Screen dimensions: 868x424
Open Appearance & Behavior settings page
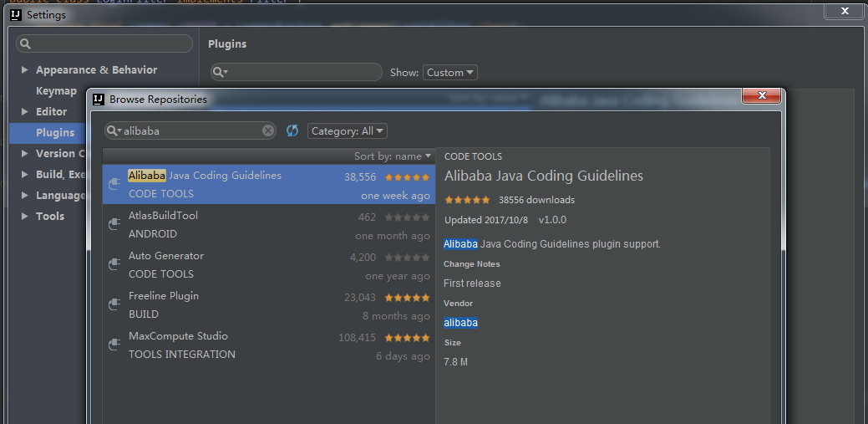pos(96,70)
